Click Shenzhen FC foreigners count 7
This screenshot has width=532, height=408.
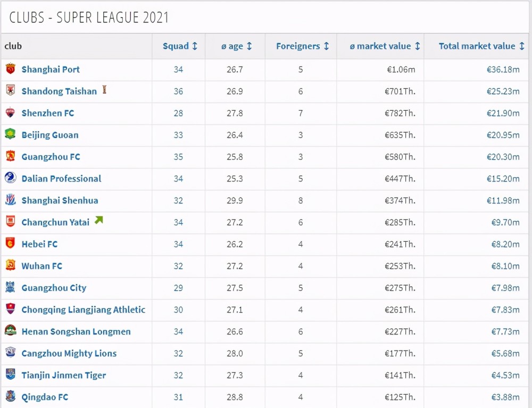click(301, 113)
